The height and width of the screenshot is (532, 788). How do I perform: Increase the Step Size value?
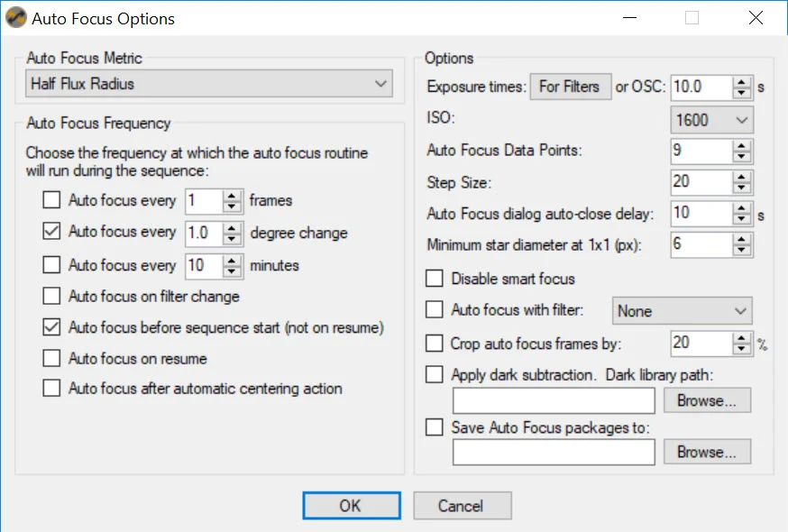coord(742,177)
